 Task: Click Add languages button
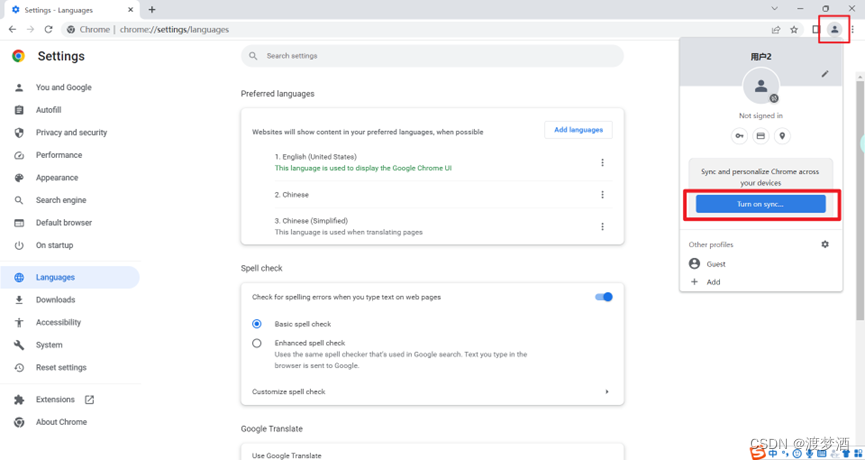point(578,130)
